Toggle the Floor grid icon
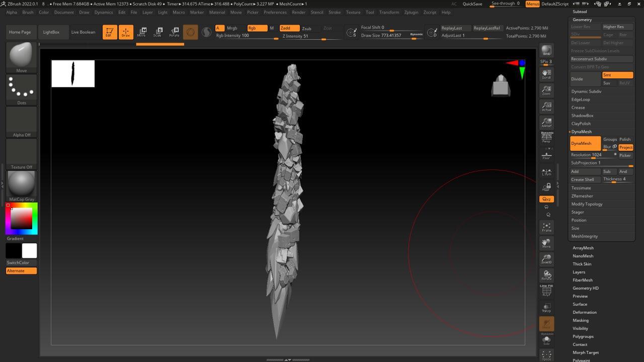Screen dimensions: 644x362 [x=546, y=155]
